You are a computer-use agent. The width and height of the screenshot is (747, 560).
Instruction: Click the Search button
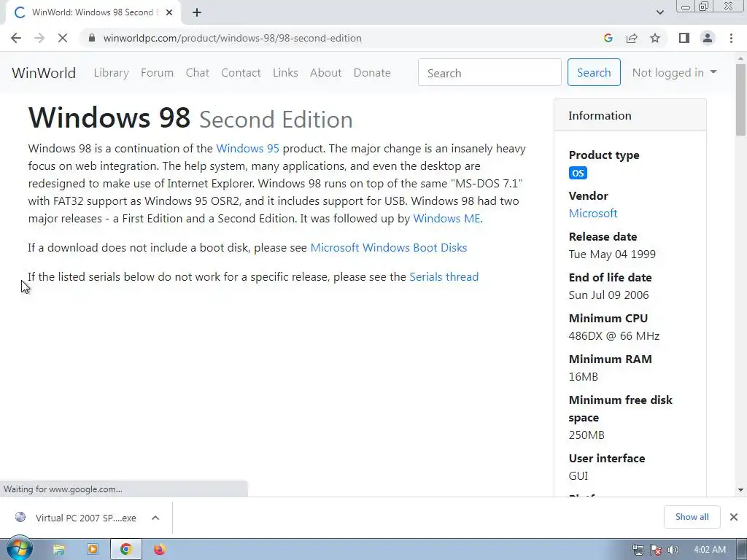pyautogui.click(x=594, y=72)
